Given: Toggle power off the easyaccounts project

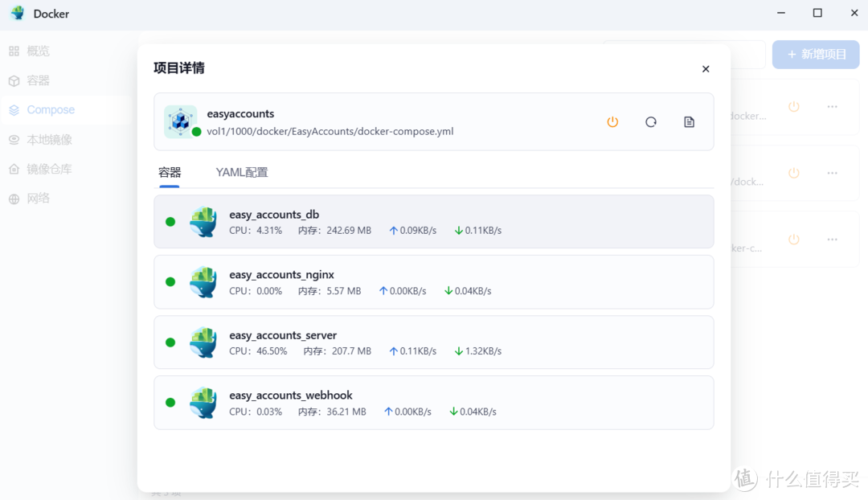Looking at the screenshot, I should (x=613, y=121).
